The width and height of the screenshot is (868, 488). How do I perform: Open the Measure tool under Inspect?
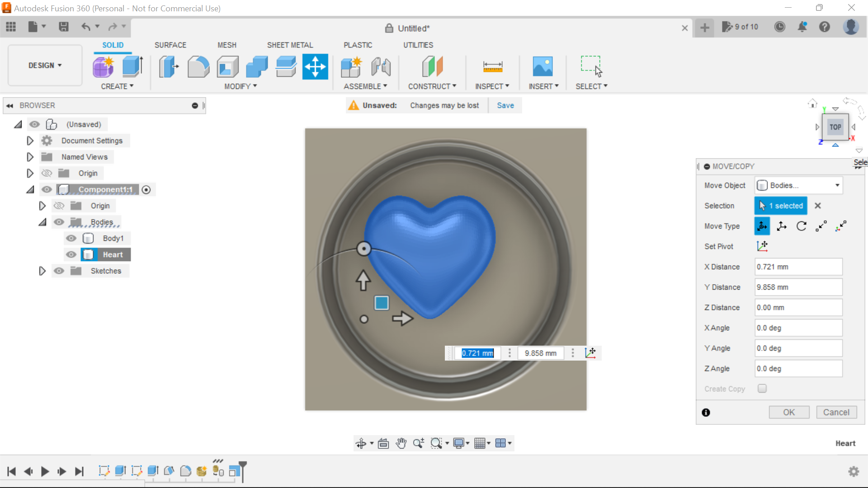pos(492,66)
